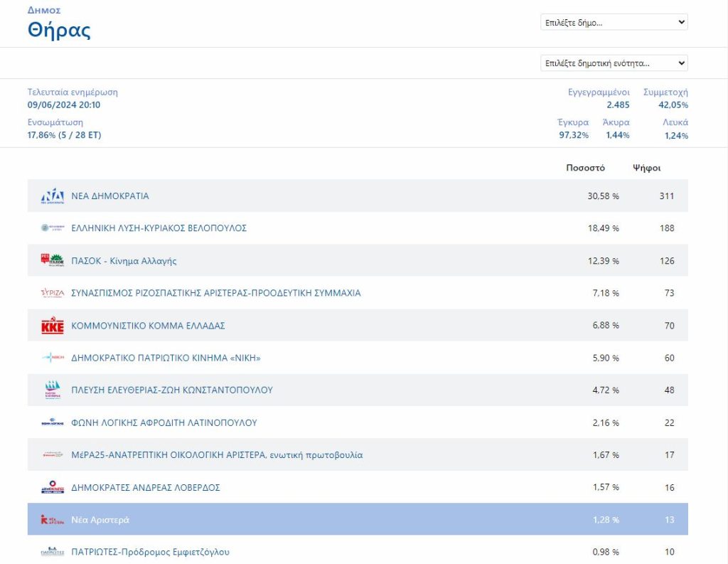The image size is (728, 564).
Task: Click the 1,28 % highlighted percentage
Action: tap(606, 519)
